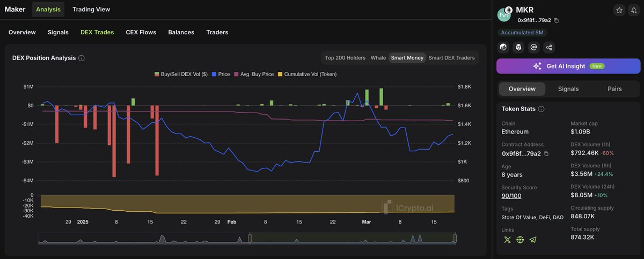
Task: Copy the MKR address under the token name
Action: click(556, 20)
